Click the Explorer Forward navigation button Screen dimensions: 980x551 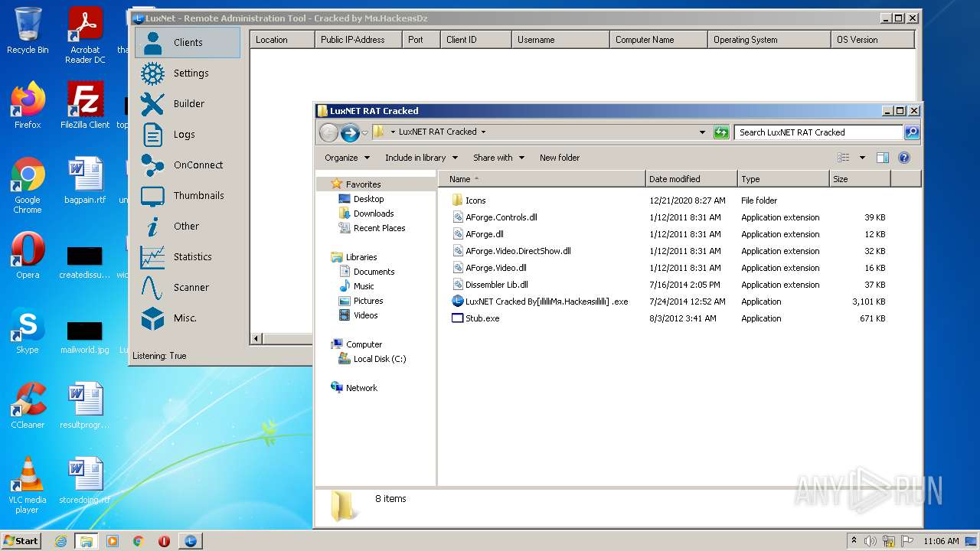[350, 132]
